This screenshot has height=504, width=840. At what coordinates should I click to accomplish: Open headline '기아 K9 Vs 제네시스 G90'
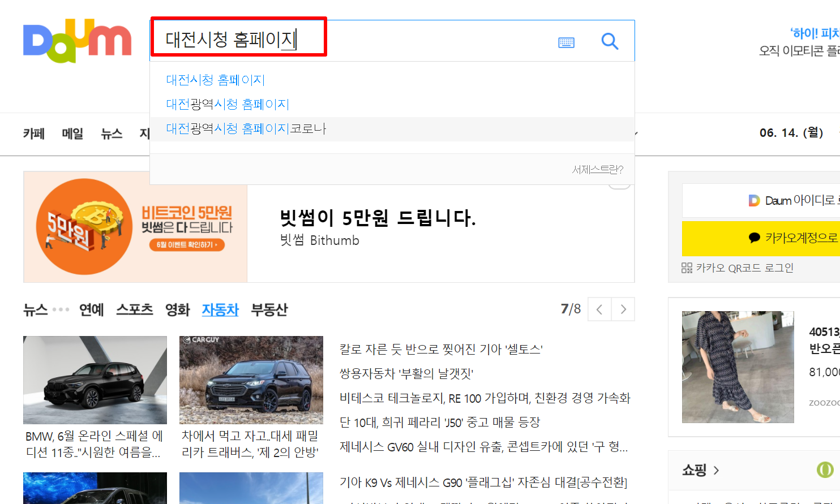coord(483,483)
